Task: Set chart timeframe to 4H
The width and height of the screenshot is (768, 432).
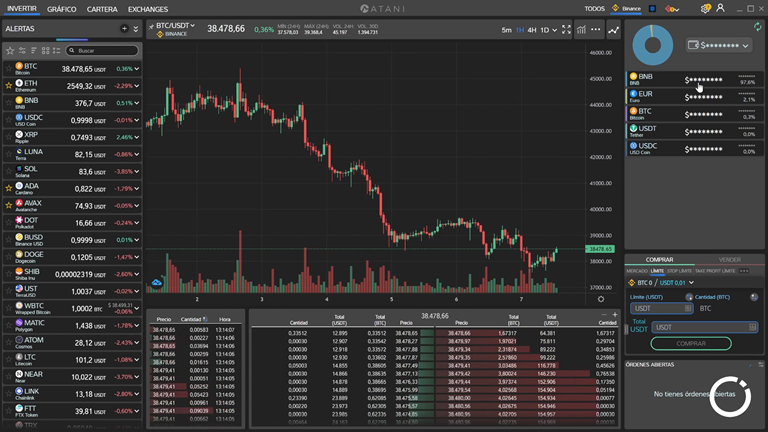Action: coord(532,30)
